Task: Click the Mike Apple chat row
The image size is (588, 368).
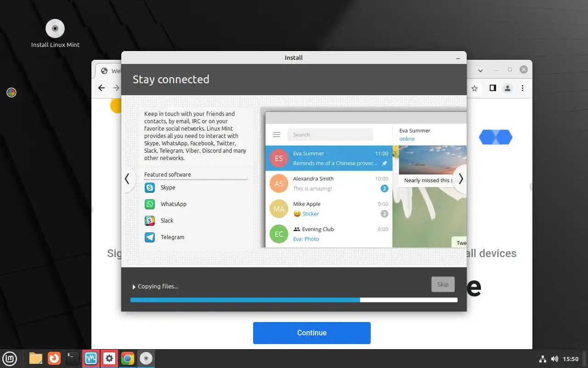Action: pos(329,209)
